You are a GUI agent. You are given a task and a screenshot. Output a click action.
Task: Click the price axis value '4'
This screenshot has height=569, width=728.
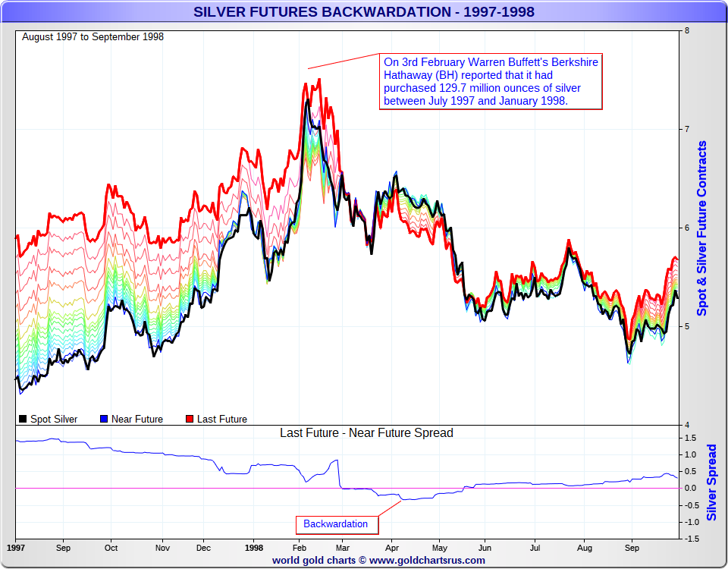click(687, 425)
